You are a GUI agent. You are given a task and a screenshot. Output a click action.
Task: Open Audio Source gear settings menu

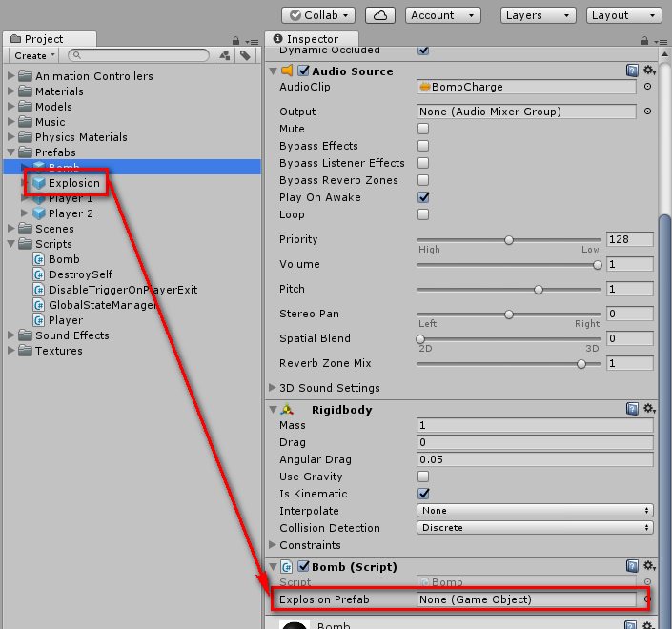pos(649,71)
